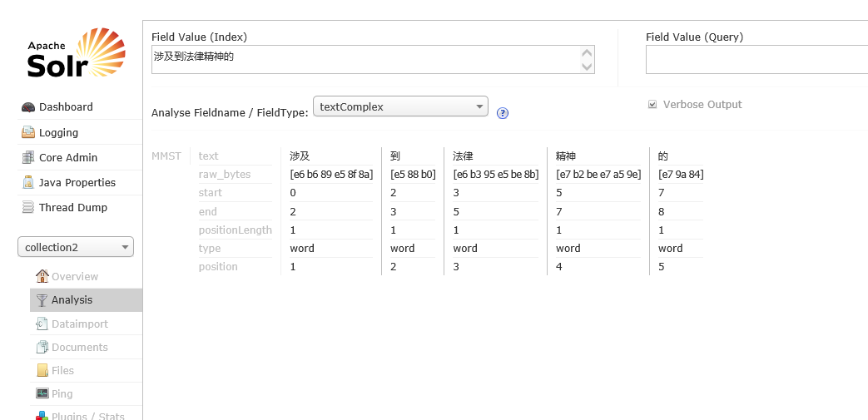Open the blue question mark help icon
The width and height of the screenshot is (868, 420).
(x=503, y=113)
